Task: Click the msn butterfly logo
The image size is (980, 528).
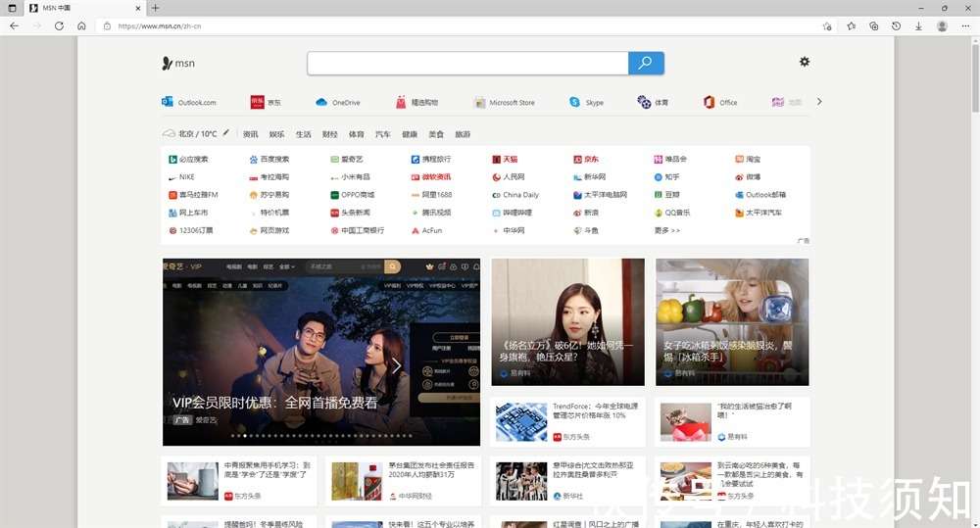Action: click(178, 63)
